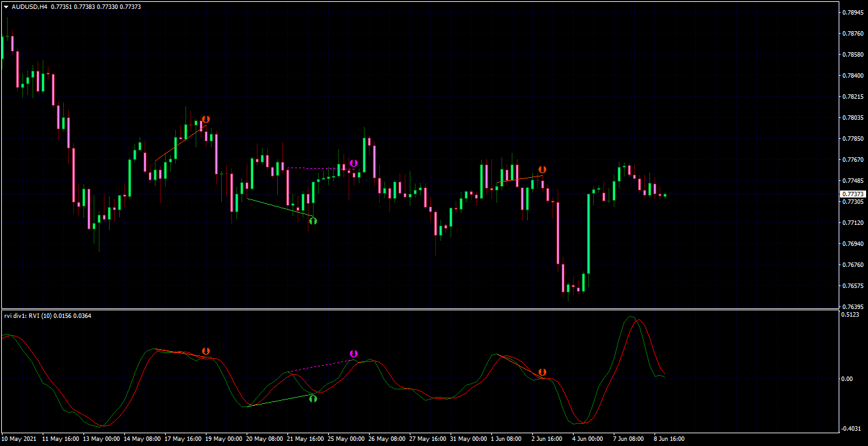868x446 pixels.
Task: Click the 0.77670 price level
Action: (853, 160)
